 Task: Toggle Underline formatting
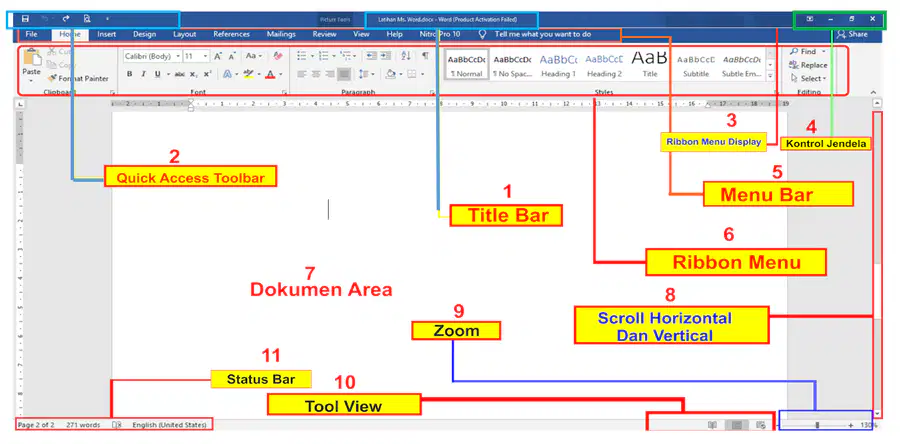click(157, 74)
